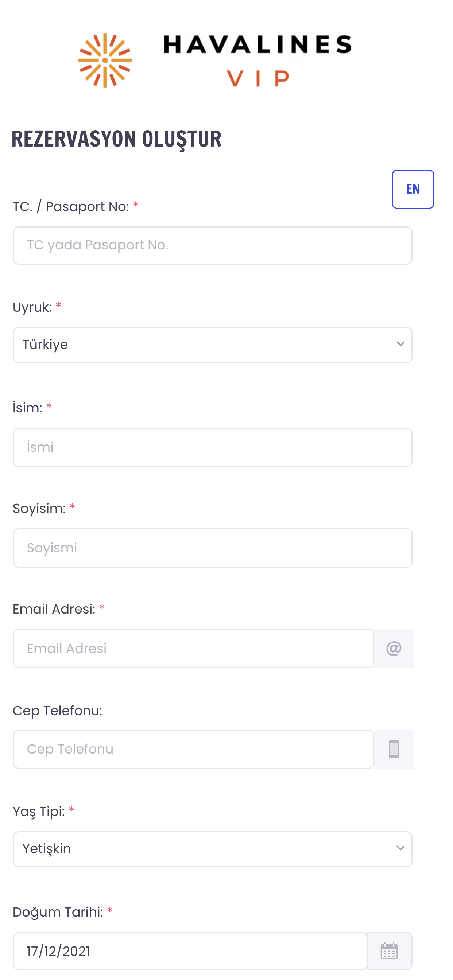Click into the İsmi name field
The image size is (453, 980).
point(212,447)
